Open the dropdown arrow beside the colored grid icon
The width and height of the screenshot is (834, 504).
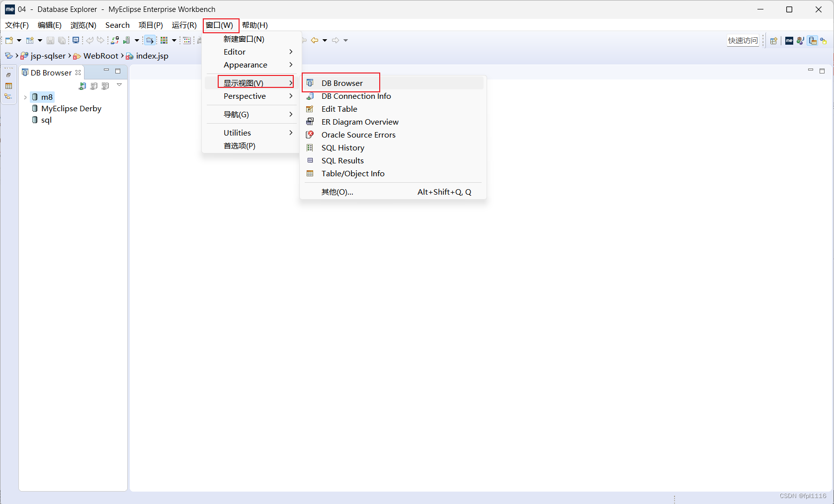tap(174, 40)
